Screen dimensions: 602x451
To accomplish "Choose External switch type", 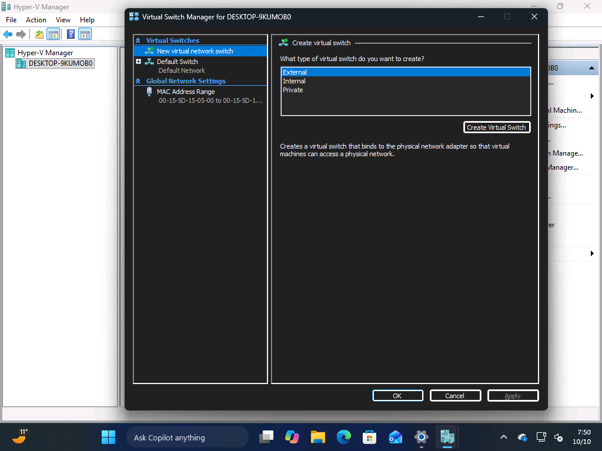I will (405, 72).
